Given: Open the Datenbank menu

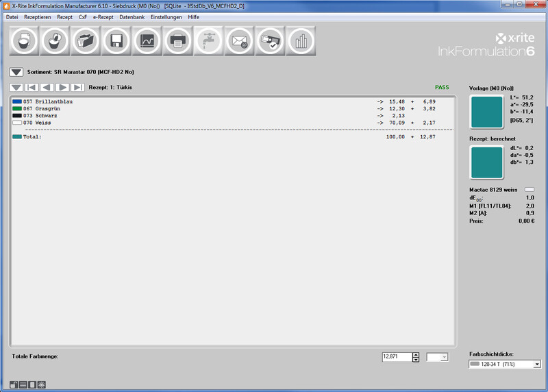Looking at the screenshot, I should 132,16.
